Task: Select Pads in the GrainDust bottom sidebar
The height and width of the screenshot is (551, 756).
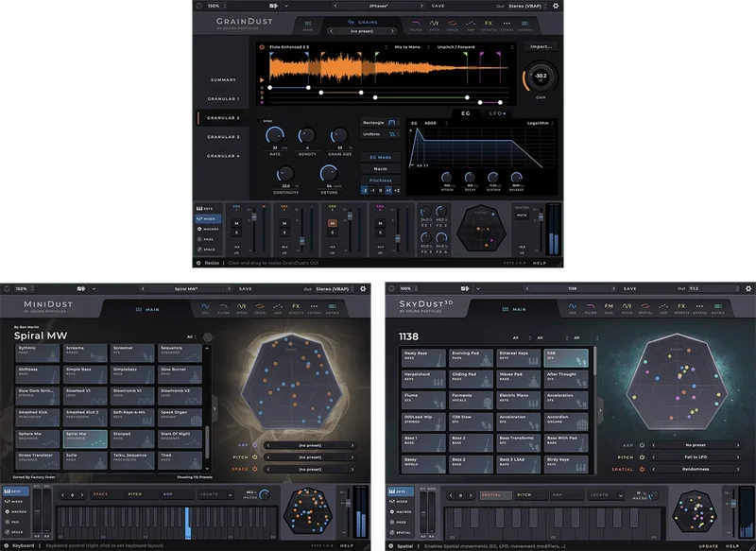Action: click(208, 239)
